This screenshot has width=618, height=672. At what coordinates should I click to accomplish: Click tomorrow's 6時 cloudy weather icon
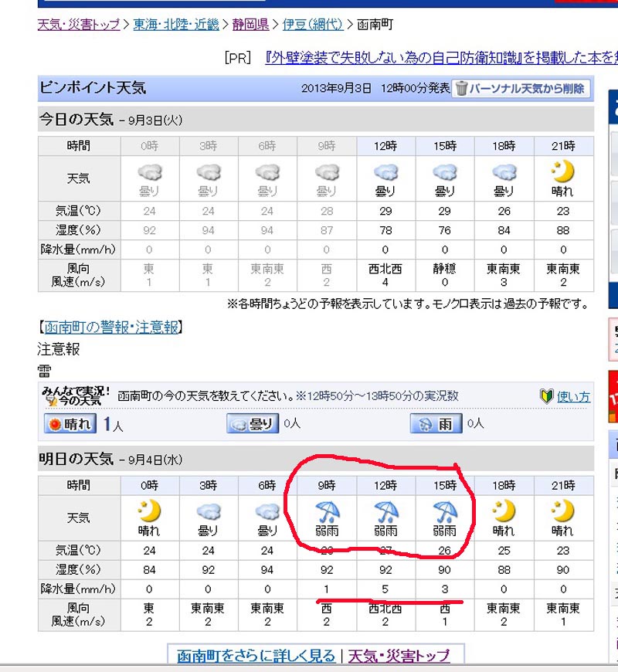pos(267,511)
